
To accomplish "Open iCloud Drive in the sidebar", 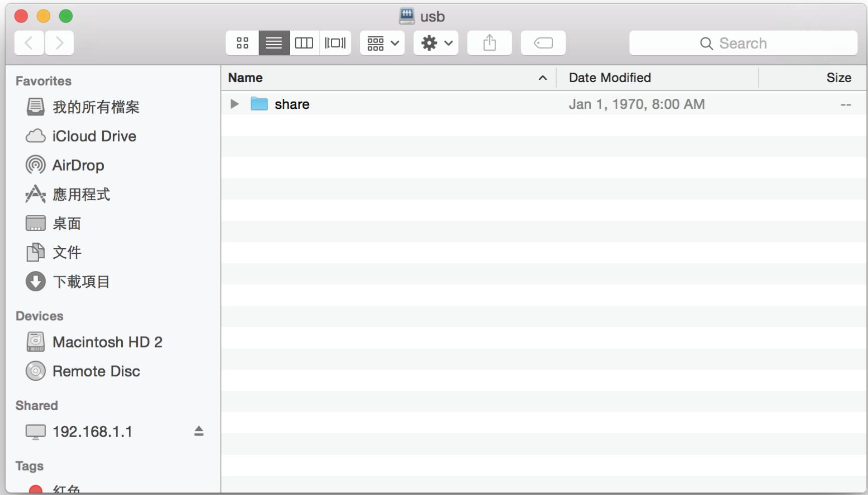I will 94,136.
